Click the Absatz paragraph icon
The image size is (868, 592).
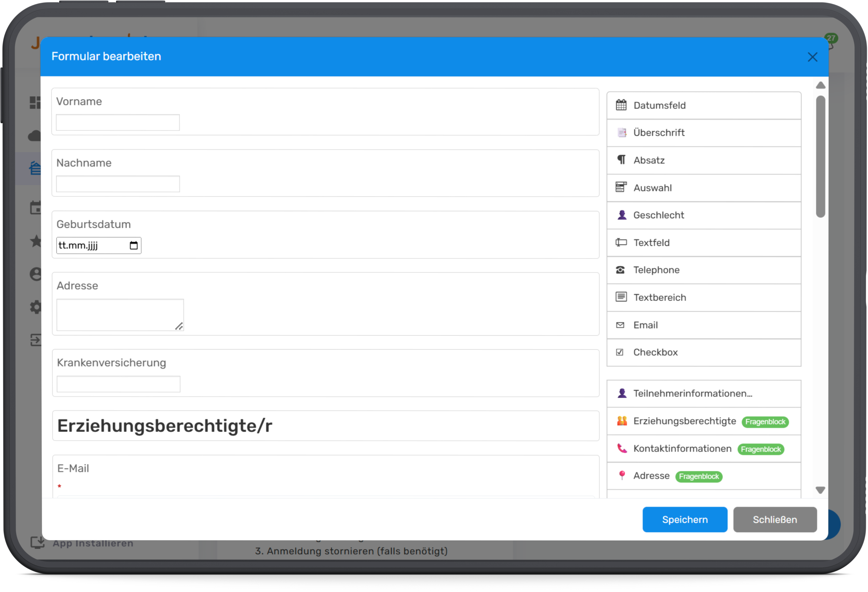click(621, 160)
